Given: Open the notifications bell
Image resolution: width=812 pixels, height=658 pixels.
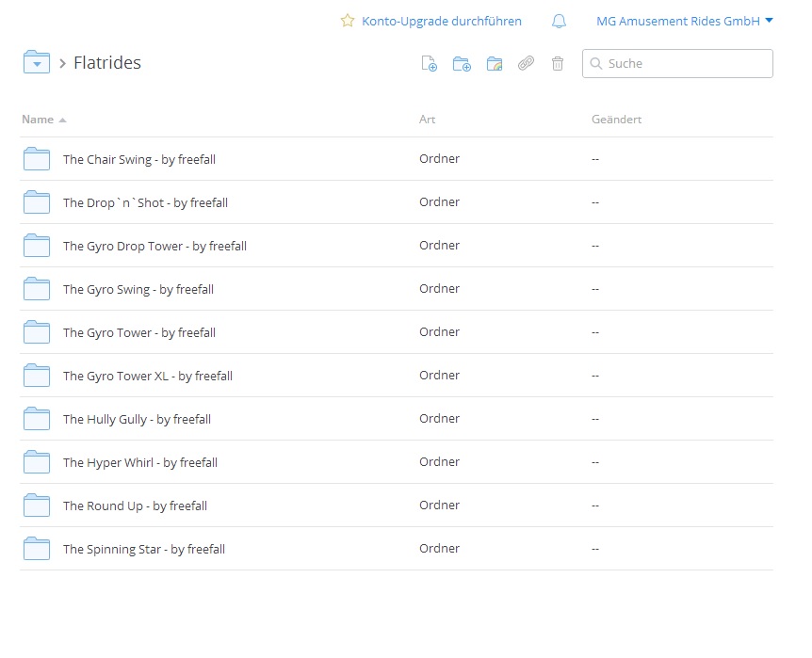Looking at the screenshot, I should click(x=560, y=21).
